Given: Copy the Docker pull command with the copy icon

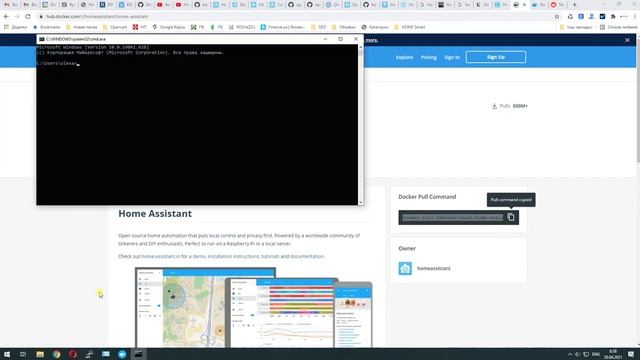Looking at the screenshot, I should pyautogui.click(x=511, y=217).
